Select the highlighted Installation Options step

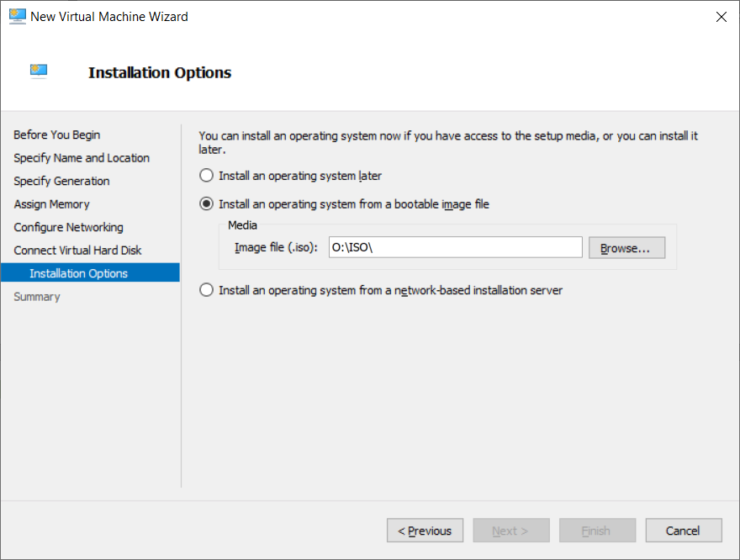[79, 273]
